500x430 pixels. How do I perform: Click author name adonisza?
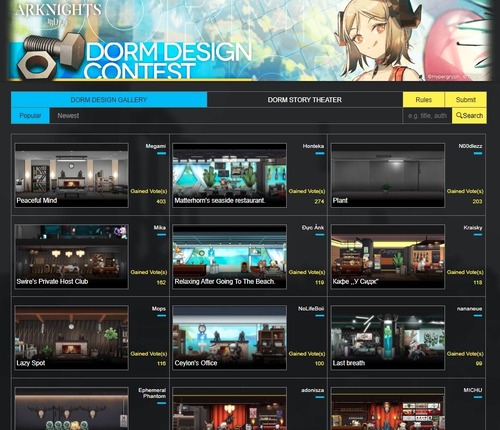pyautogui.click(x=312, y=390)
